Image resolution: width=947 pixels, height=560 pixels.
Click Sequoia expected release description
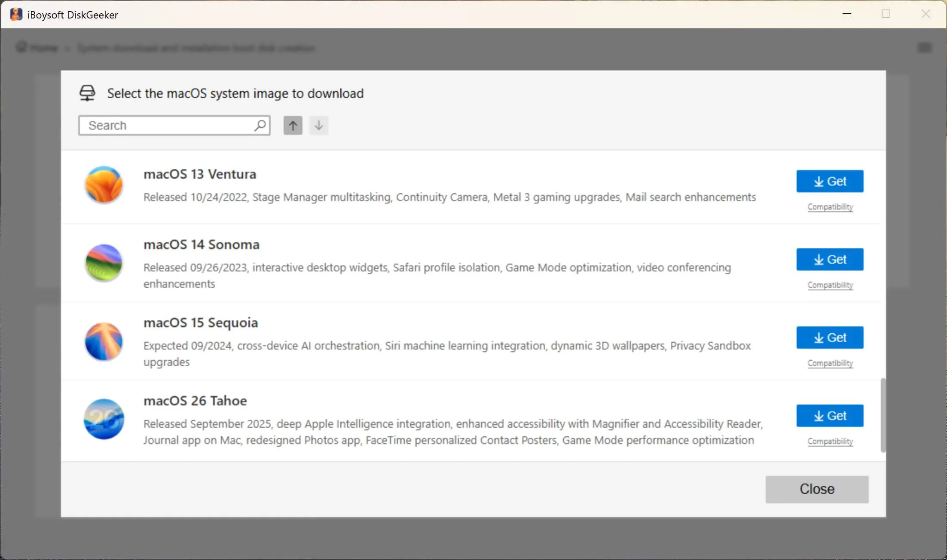447,354
